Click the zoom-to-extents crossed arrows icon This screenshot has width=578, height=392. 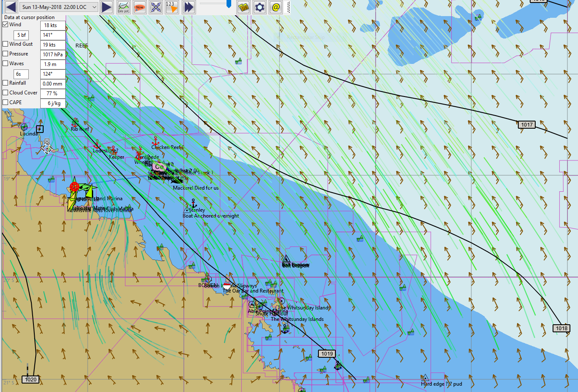pos(156,7)
